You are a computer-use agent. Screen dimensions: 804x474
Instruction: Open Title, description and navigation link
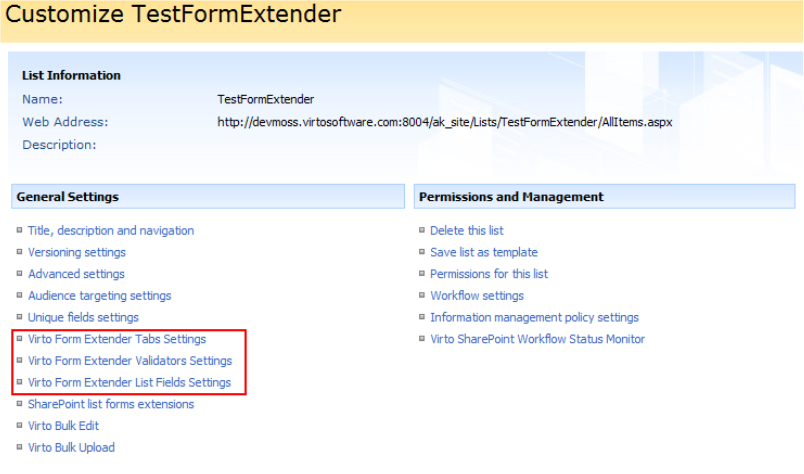click(x=111, y=231)
